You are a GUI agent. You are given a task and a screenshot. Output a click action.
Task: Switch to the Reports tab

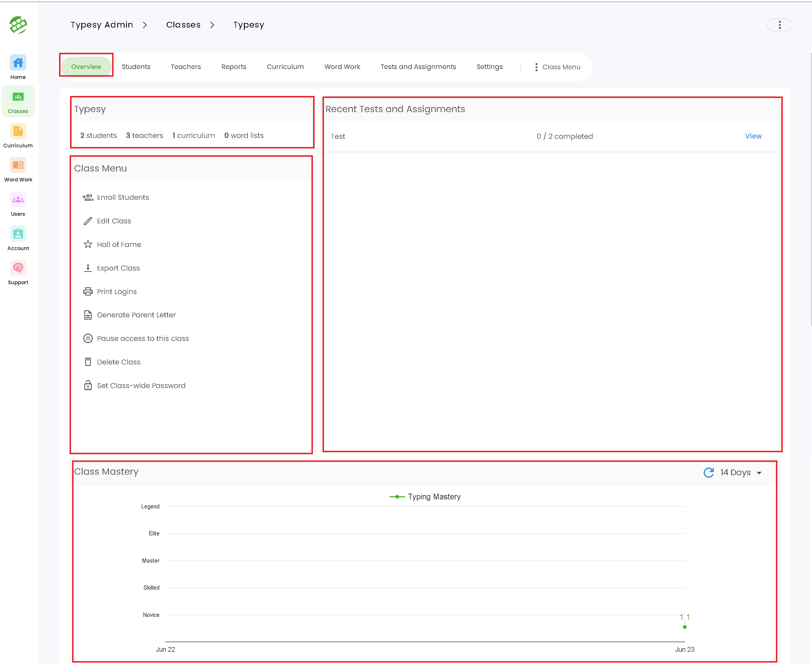(234, 66)
